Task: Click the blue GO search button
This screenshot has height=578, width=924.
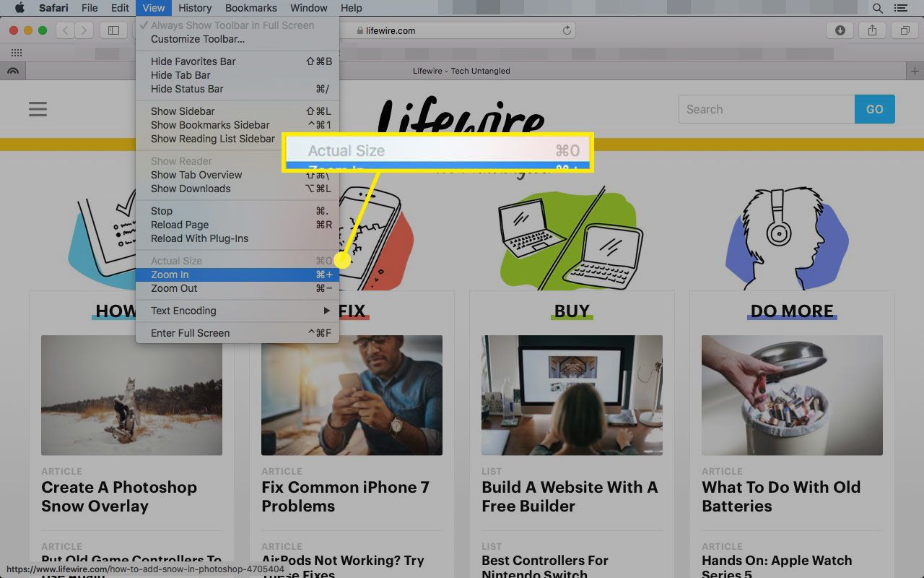Action: [875, 109]
